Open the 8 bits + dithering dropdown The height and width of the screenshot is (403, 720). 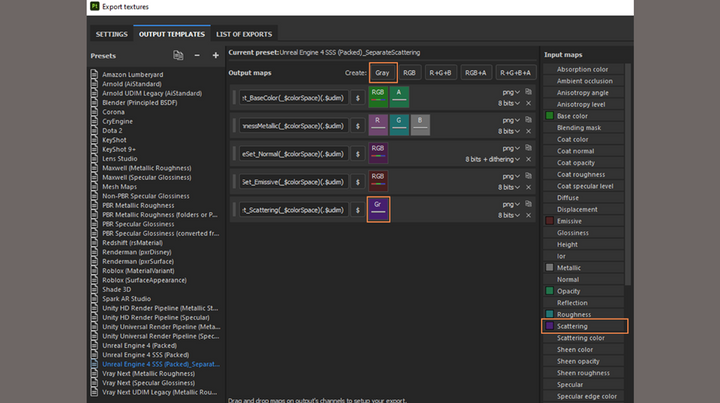pos(492,159)
